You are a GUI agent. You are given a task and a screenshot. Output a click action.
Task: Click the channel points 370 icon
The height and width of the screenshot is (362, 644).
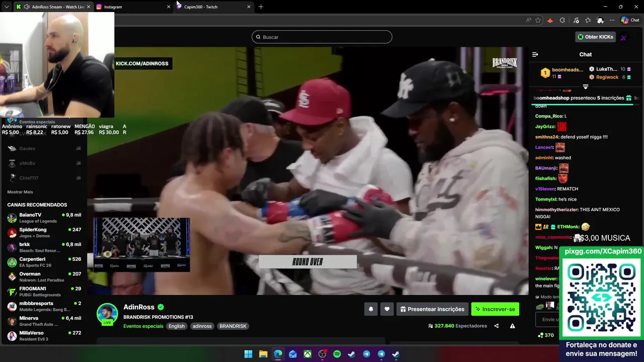point(545,335)
